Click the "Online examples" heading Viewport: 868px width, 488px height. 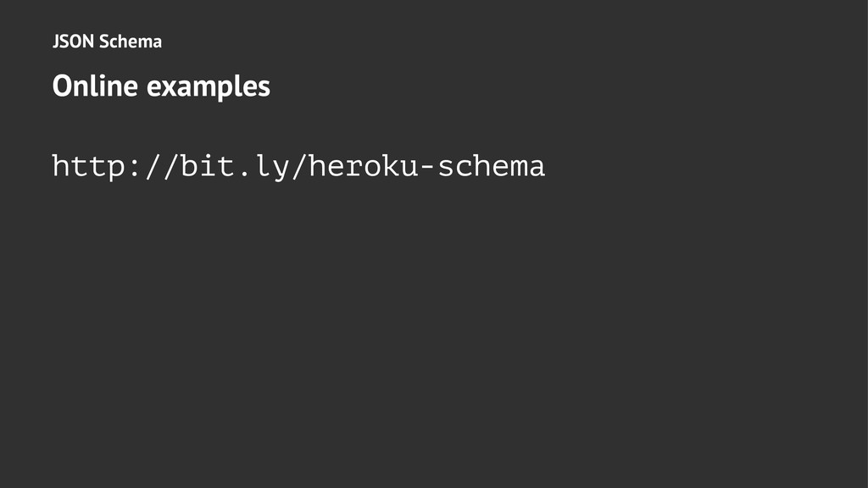pos(161,86)
